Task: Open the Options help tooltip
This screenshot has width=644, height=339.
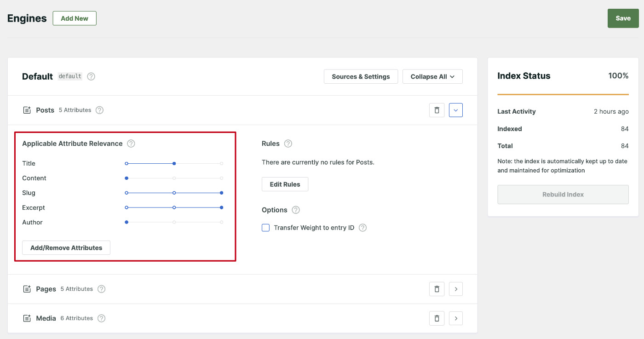Action: 295,210
